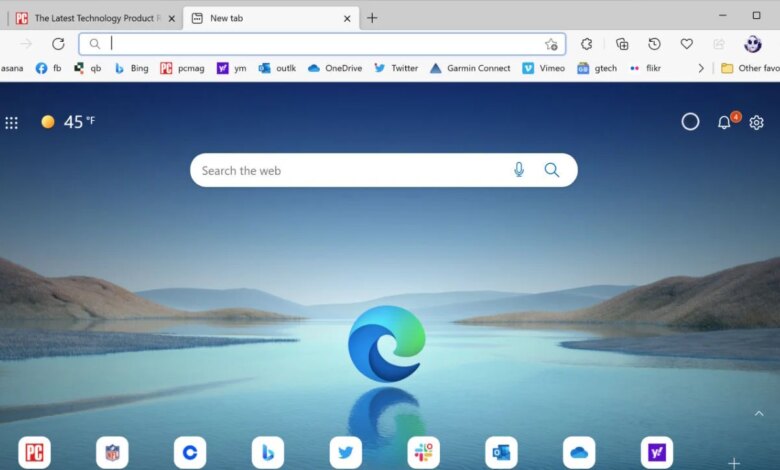Open the notifications bell
780x470 pixels.
[x=724, y=122]
